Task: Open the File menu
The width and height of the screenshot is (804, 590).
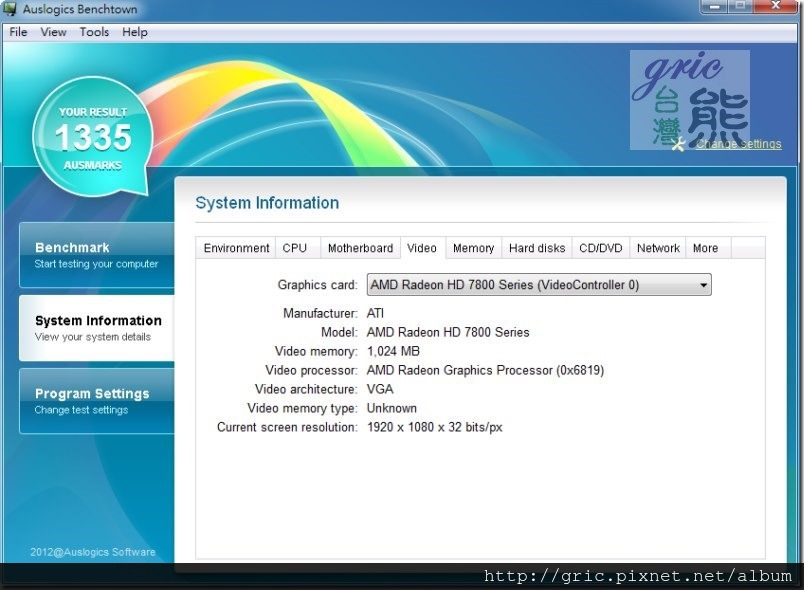Action: pyautogui.click(x=18, y=32)
